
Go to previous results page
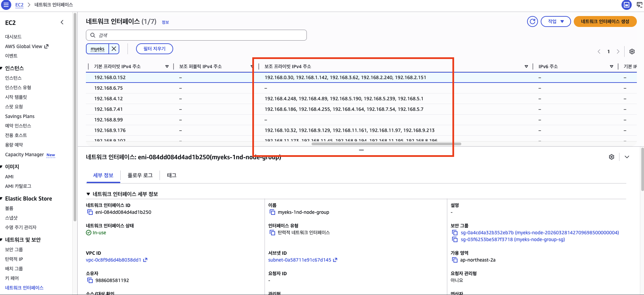pos(599,51)
